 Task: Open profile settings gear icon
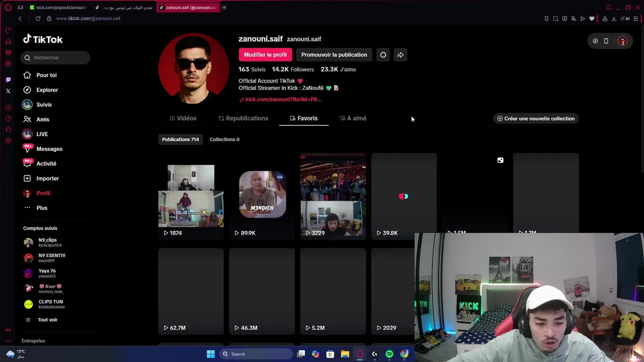click(x=383, y=55)
